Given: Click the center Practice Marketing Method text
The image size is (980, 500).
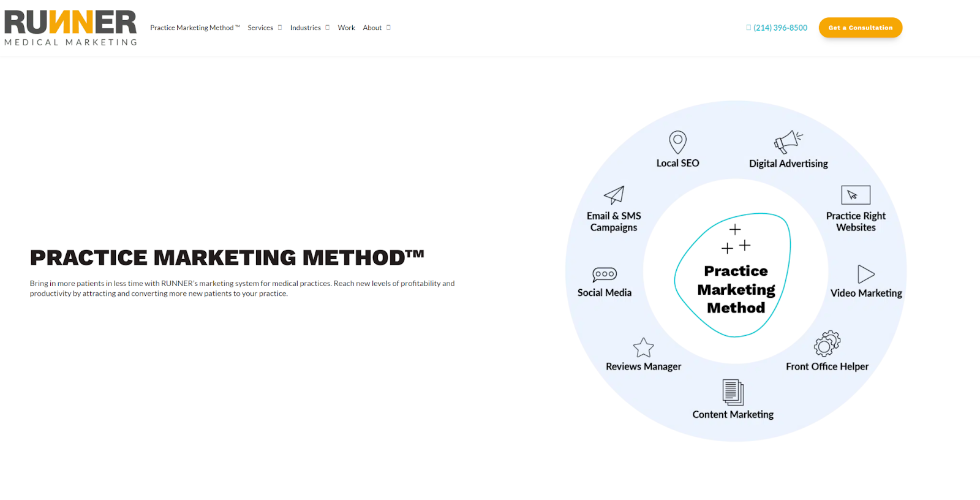Looking at the screenshot, I should coord(736,289).
